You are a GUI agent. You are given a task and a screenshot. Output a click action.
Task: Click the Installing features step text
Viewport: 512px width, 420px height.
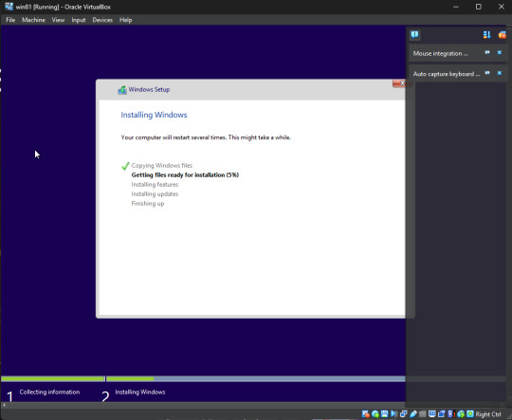155,185
